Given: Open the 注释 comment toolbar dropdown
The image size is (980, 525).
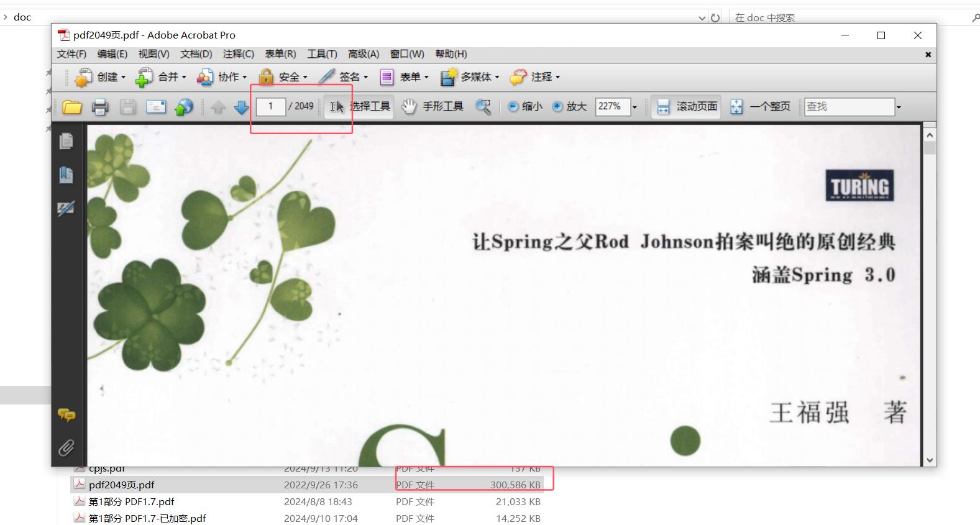Looking at the screenshot, I should 535,77.
